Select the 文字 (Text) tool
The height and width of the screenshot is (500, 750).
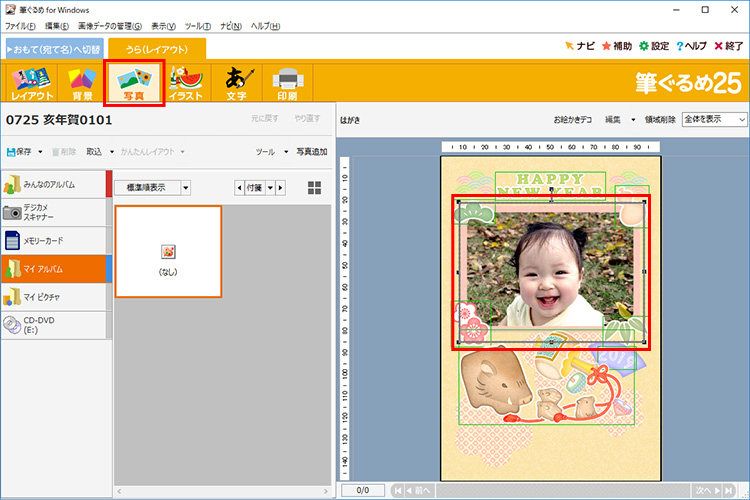(237, 82)
